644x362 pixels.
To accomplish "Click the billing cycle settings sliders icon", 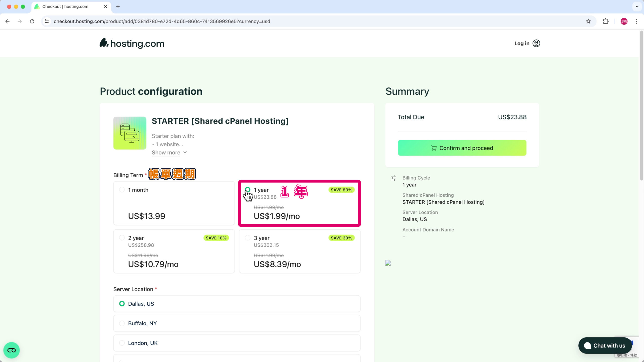I will pyautogui.click(x=393, y=178).
